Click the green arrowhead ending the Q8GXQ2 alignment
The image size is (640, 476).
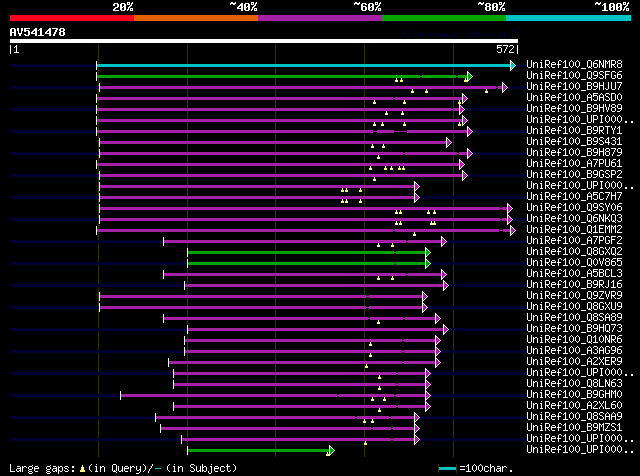pyautogui.click(x=428, y=253)
